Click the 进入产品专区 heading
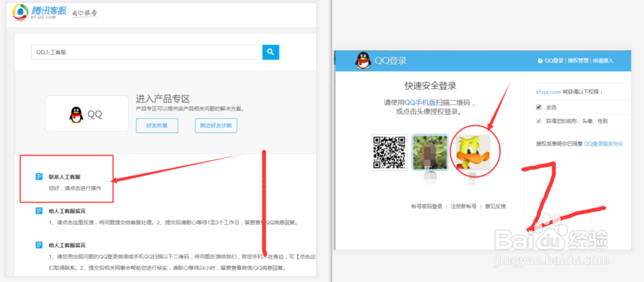 click(x=163, y=99)
